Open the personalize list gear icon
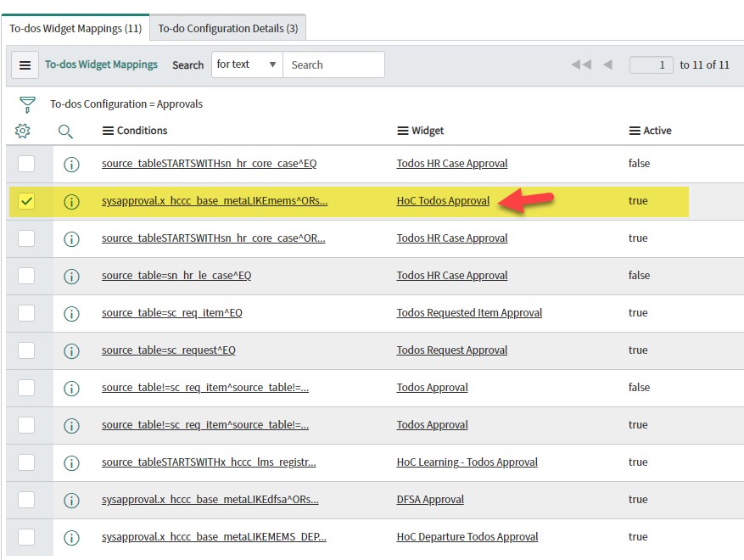 22,131
